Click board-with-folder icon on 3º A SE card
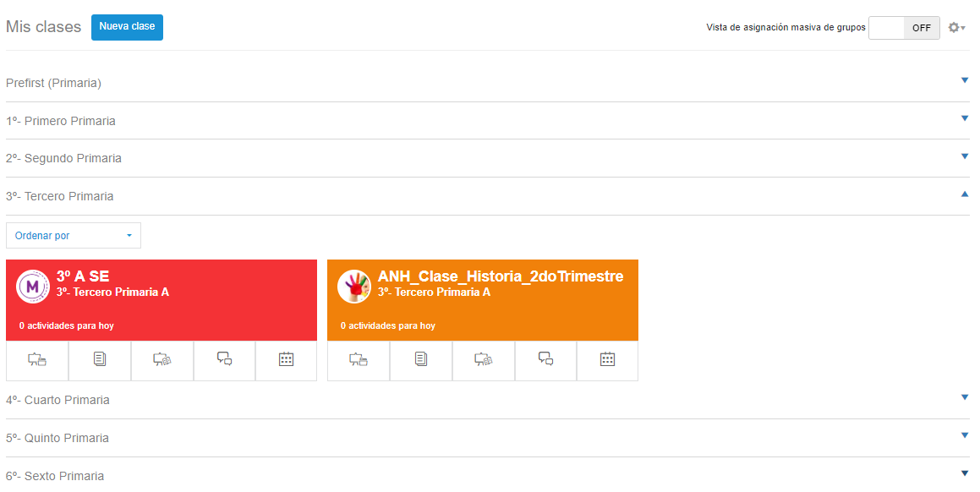The image size is (980, 492). pyautogui.click(x=37, y=360)
